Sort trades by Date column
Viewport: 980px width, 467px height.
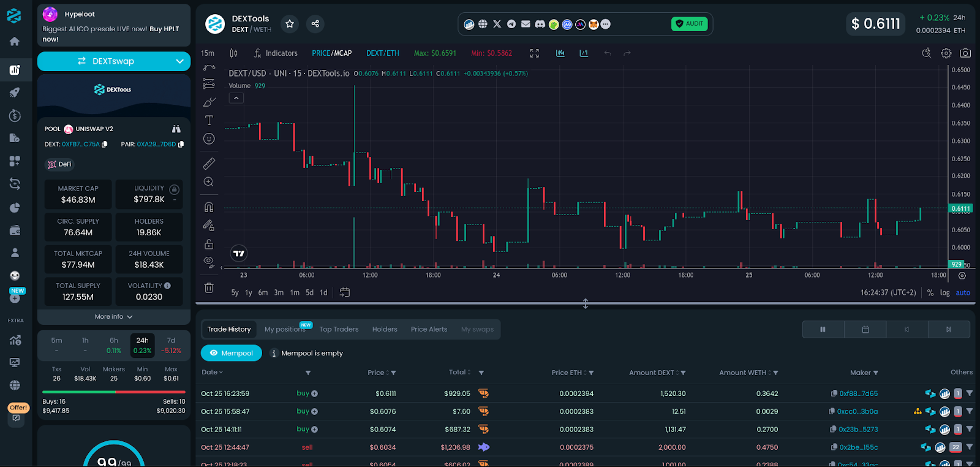pyautogui.click(x=212, y=373)
